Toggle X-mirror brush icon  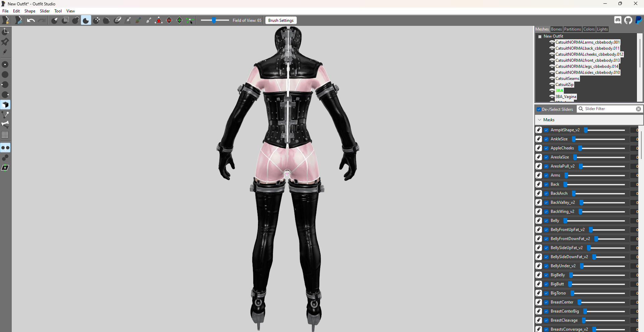click(x=5, y=148)
